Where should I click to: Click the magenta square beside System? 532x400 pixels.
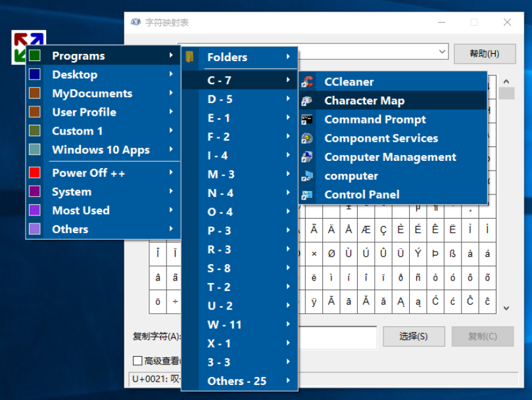click(x=35, y=191)
